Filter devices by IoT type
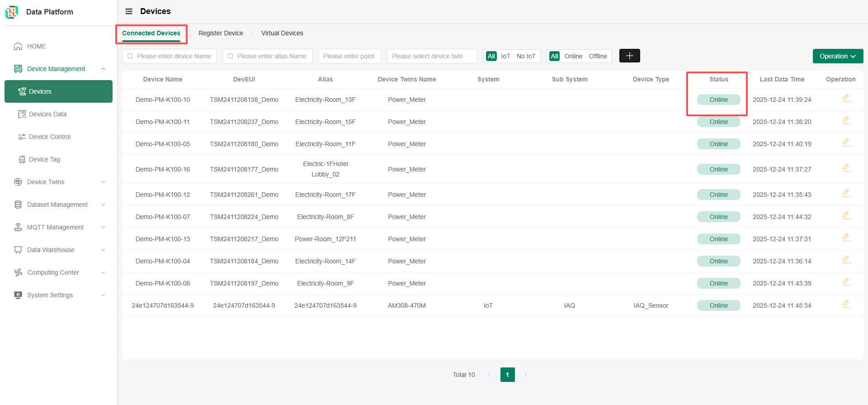Image resolution: width=868 pixels, height=405 pixels. (505, 56)
